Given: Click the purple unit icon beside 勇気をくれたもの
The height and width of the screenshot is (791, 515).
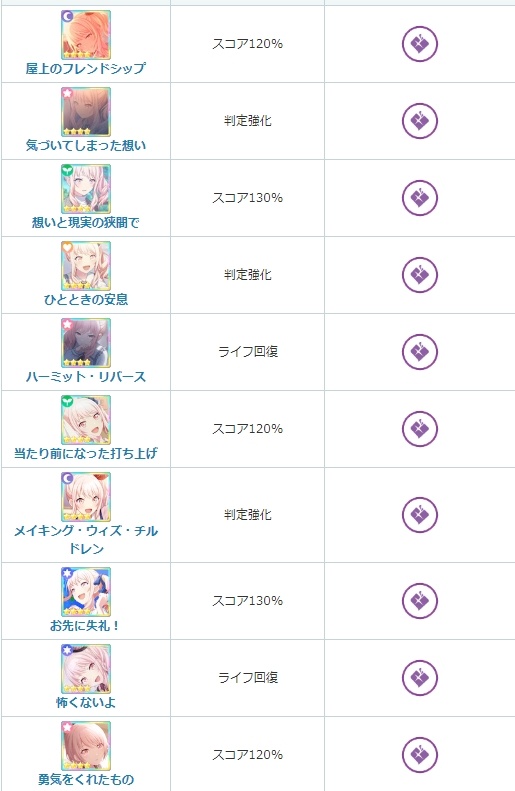Looking at the screenshot, I should coord(420,755).
